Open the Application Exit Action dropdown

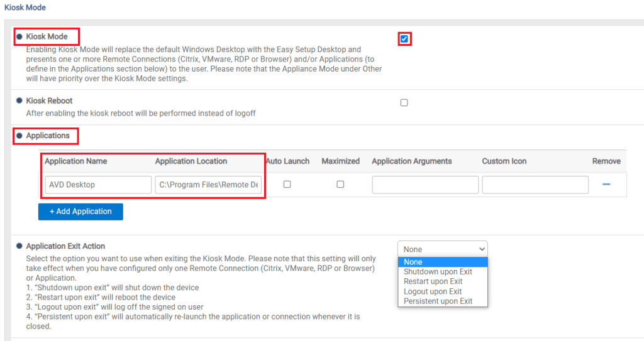click(442, 249)
